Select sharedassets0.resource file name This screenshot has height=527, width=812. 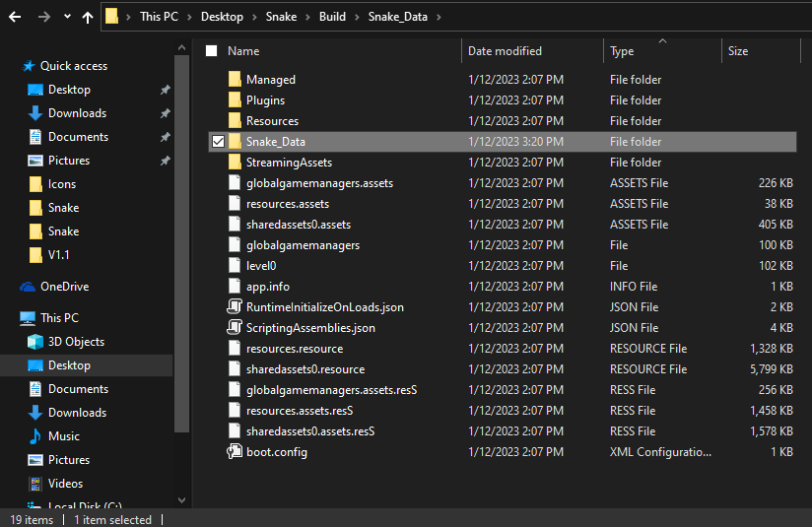click(305, 369)
